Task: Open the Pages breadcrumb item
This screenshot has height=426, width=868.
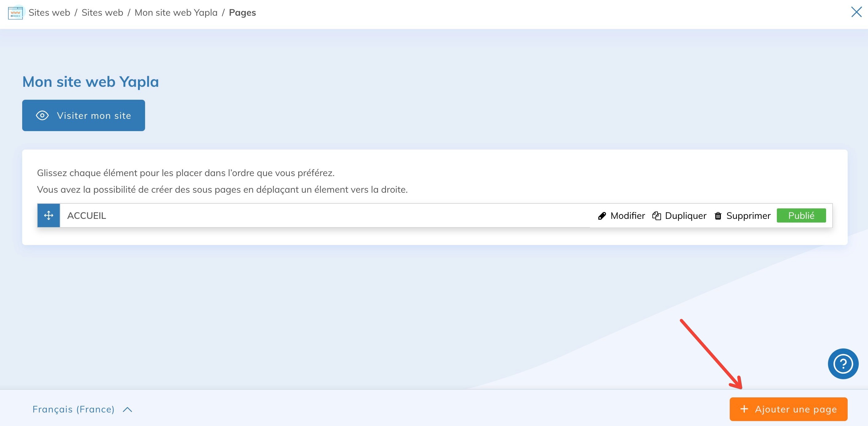Action: (242, 12)
